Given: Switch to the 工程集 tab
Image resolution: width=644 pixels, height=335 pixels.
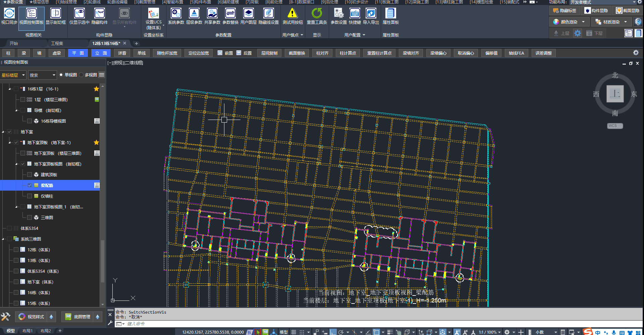Looking at the screenshot, I should tap(57, 44).
